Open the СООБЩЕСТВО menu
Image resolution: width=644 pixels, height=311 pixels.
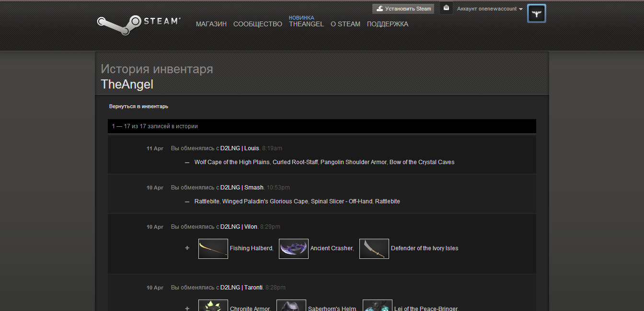click(258, 24)
